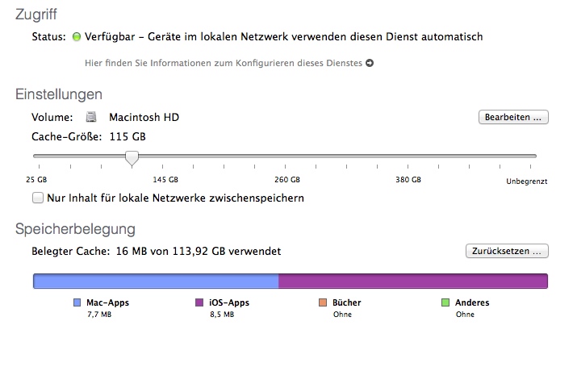Click the arrow icon after configuration link
Screen dimensions: 577x392
(370, 63)
